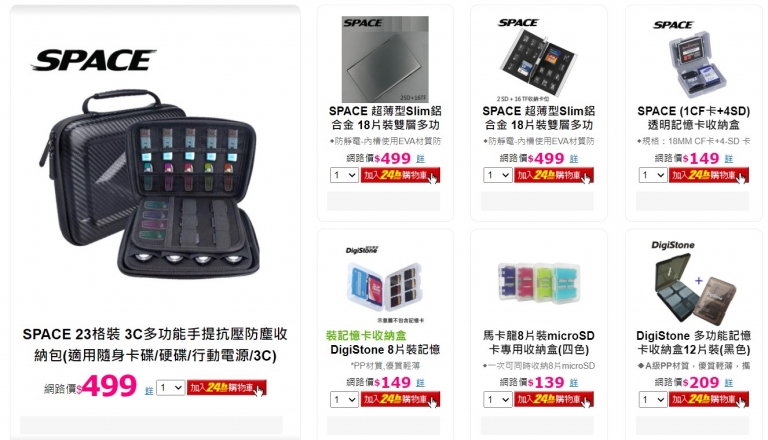The width and height of the screenshot is (768, 440).
Task: Select the colorful 馬卡龍 microSD boxes thumbnail
Action: click(538, 283)
